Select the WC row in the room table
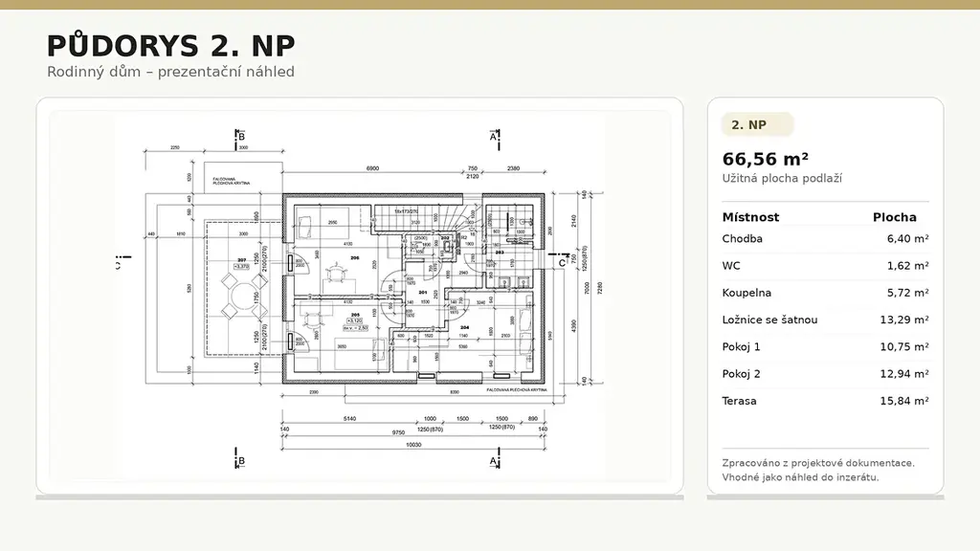This screenshot has height=551, width=980. tap(825, 266)
